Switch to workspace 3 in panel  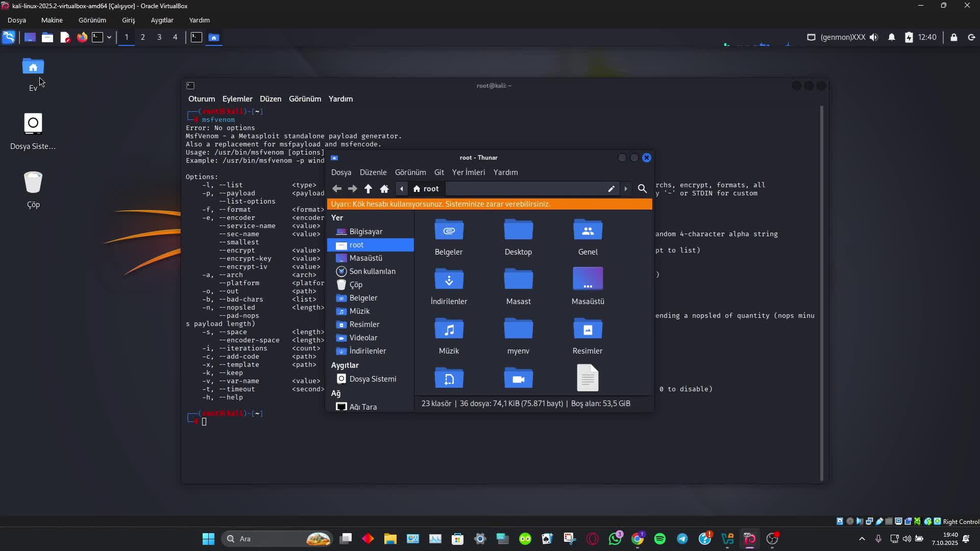click(x=159, y=37)
